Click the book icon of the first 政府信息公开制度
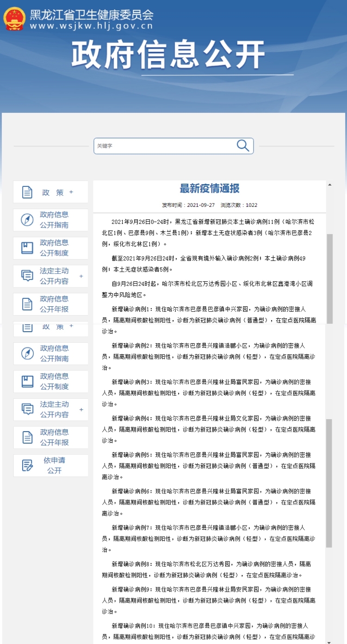The width and height of the screenshot is (347, 644). 27,248
